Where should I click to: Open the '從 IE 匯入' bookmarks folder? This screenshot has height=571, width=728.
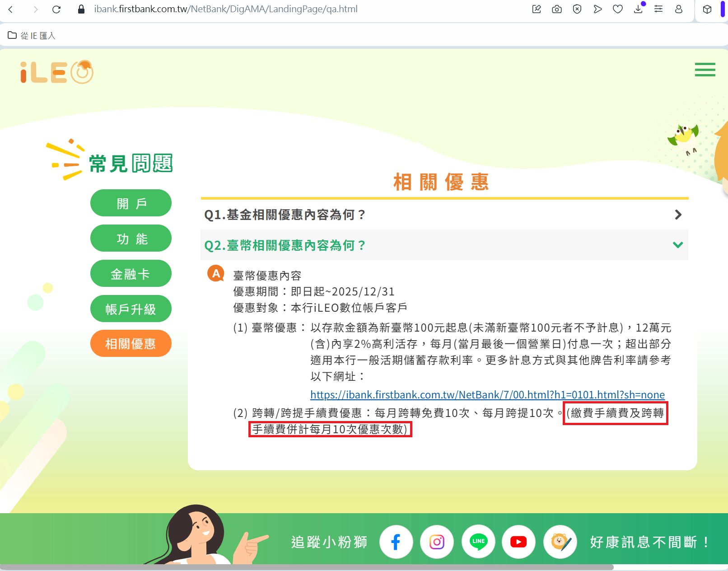pyautogui.click(x=32, y=35)
